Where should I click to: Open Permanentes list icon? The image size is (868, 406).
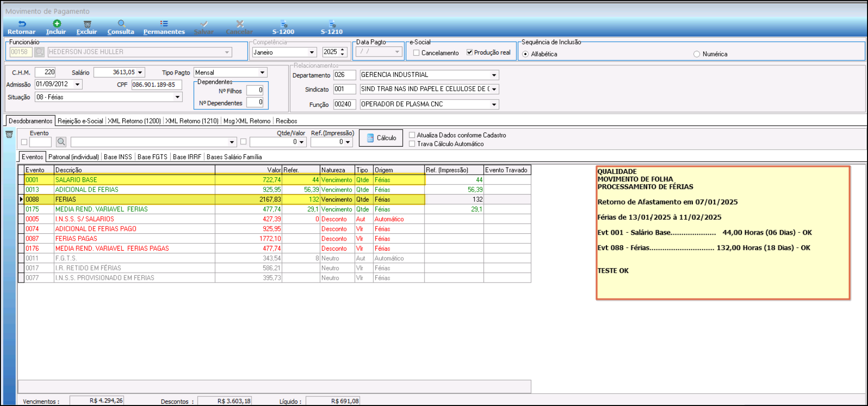(164, 23)
